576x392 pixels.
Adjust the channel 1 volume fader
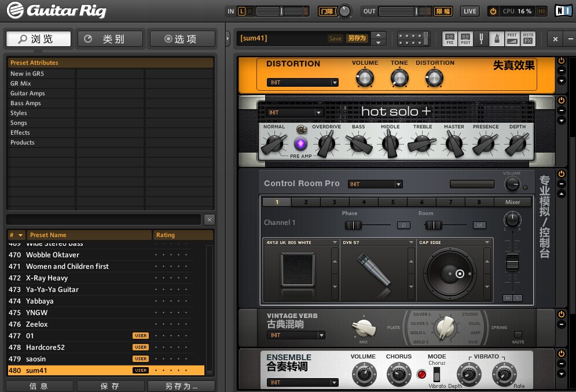[512, 262]
